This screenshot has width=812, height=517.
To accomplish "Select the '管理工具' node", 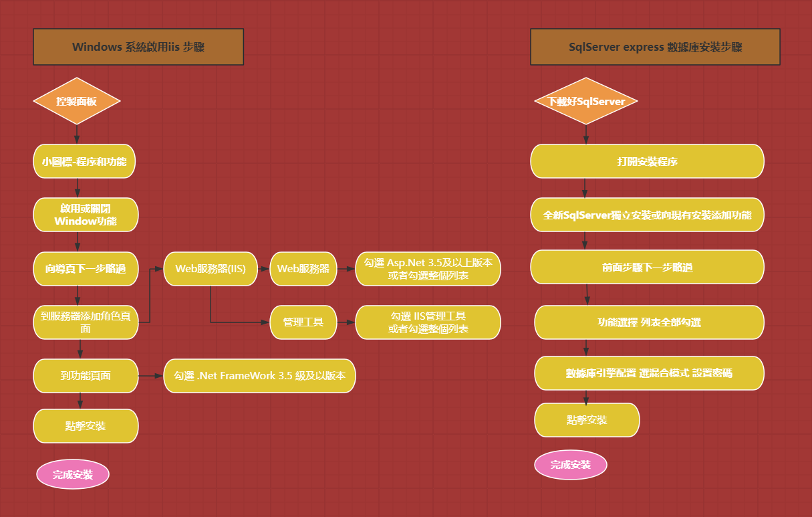I will click(303, 322).
